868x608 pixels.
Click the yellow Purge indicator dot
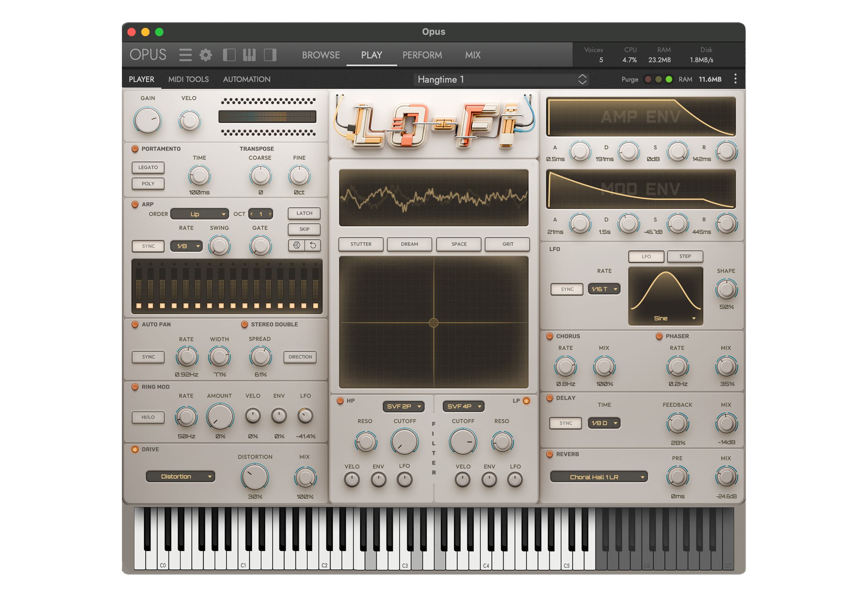[x=658, y=79]
